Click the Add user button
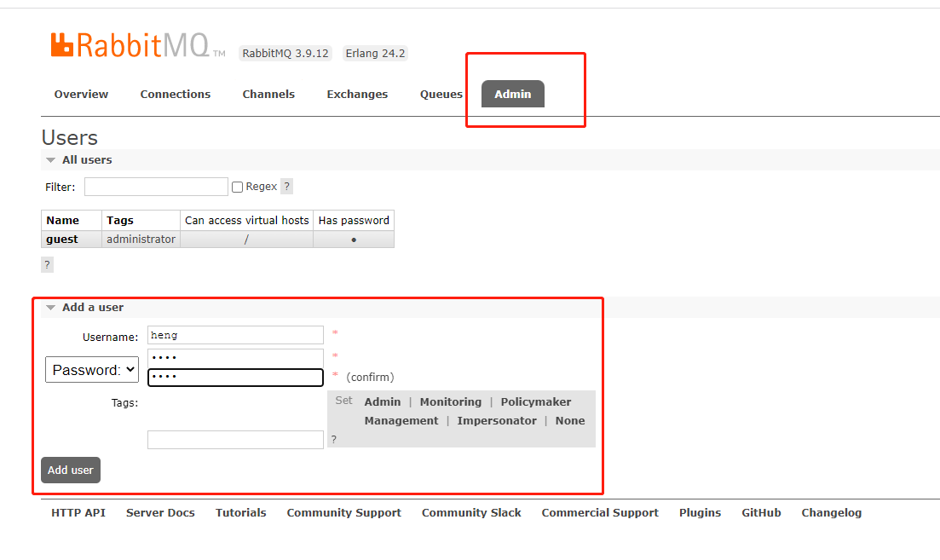940x560 pixels. coord(71,470)
